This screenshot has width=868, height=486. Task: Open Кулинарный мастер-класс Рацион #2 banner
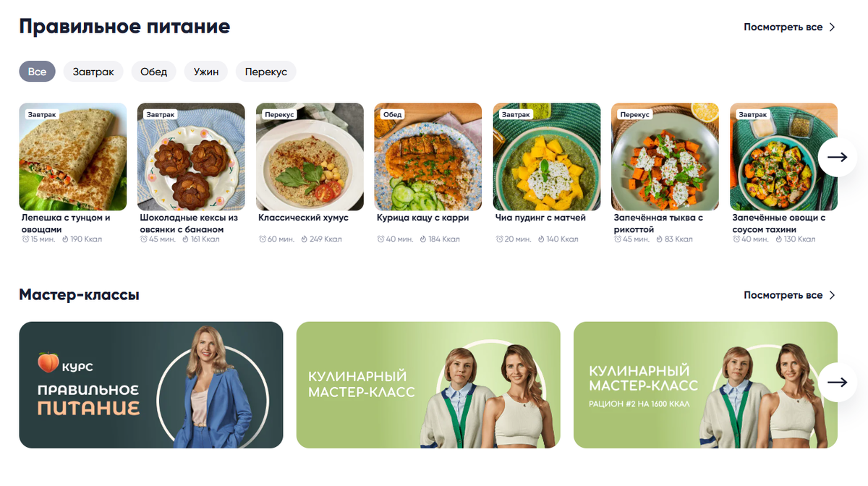(x=705, y=385)
